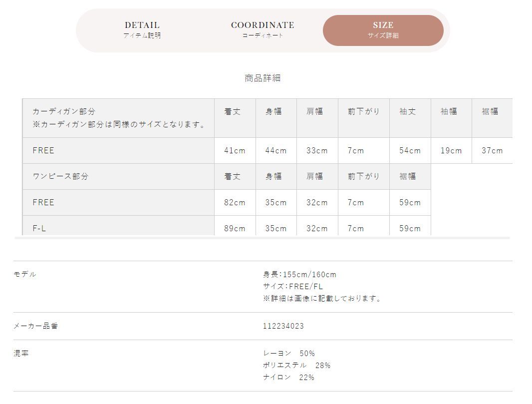Screen dimensions: 532x404
Task: Switch to the DETAIL tab
Action: [142, 30]
